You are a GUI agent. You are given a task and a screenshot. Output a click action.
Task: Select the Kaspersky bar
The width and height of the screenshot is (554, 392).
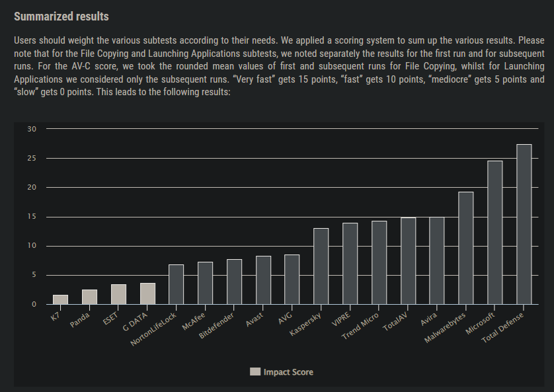[x=321, y=266]
